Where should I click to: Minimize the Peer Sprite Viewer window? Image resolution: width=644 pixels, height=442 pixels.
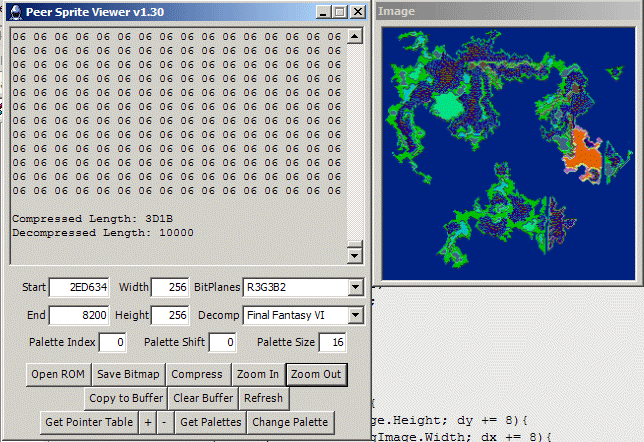coord(323,12)
